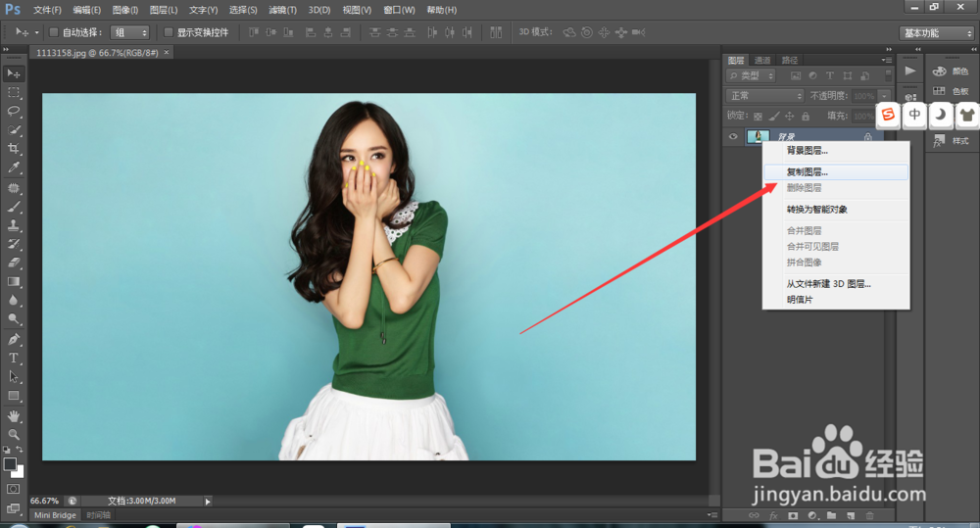Select the Gradient tool

point(13,282)
